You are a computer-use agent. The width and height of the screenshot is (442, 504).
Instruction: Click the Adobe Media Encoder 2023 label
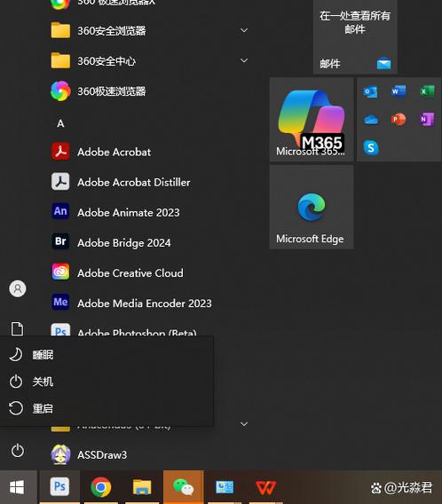click(145, 303)
